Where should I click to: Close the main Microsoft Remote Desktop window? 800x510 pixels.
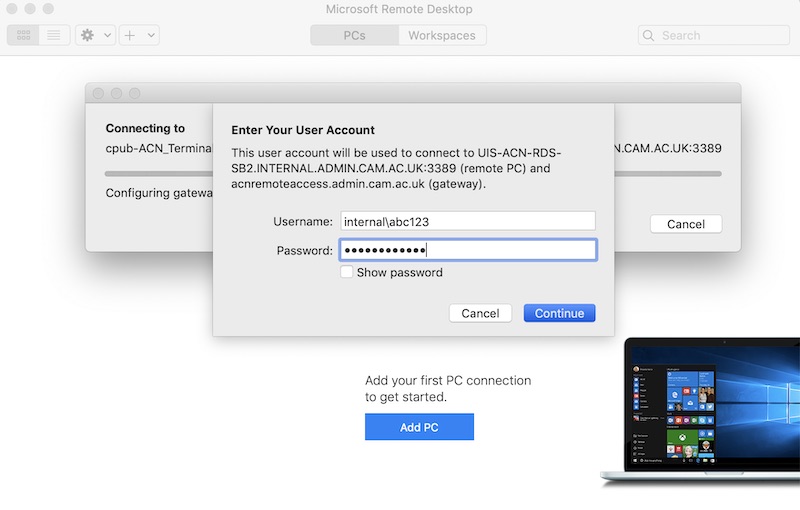point(12,9)
